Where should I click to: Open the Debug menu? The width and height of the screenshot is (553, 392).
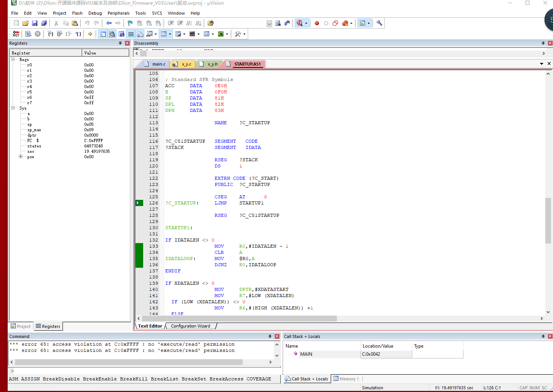[95, 13]
